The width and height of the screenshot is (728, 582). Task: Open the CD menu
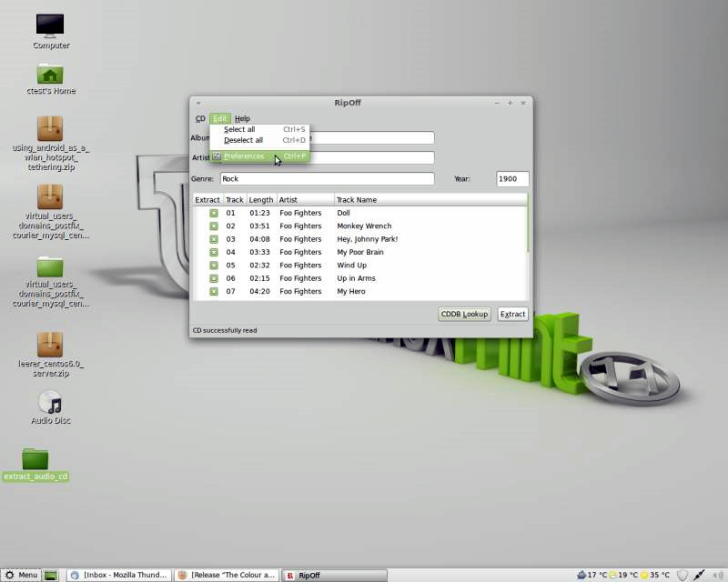[200, 118]
